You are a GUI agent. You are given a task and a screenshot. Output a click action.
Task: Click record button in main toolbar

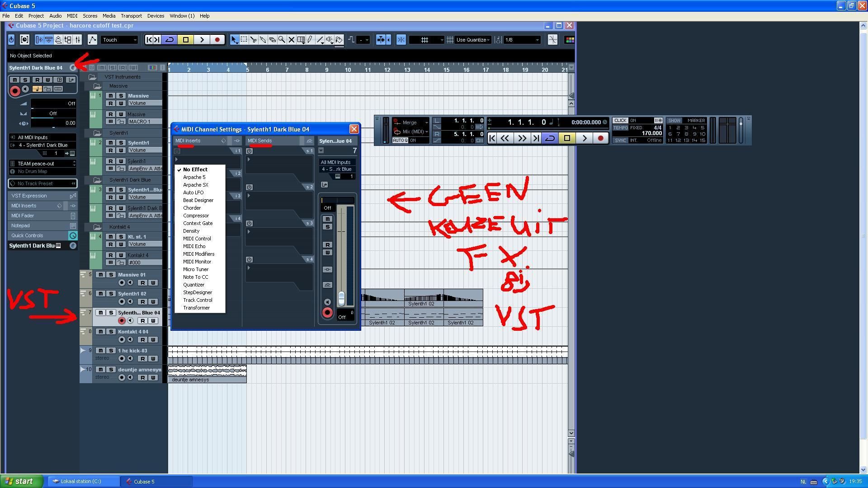tap(217, 40)
